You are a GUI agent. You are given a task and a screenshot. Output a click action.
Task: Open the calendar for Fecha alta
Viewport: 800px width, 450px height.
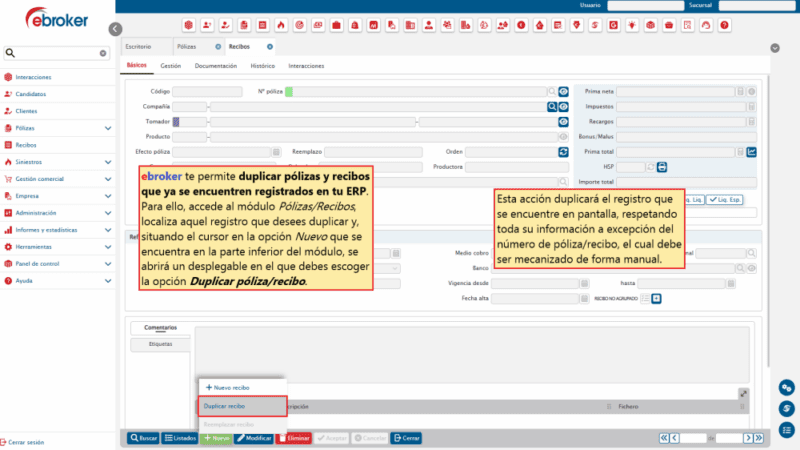click(x=584, y=298)
